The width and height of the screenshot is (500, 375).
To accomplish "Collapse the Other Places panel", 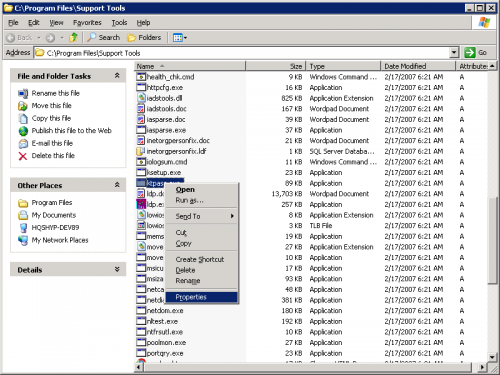I will [117, 185].
